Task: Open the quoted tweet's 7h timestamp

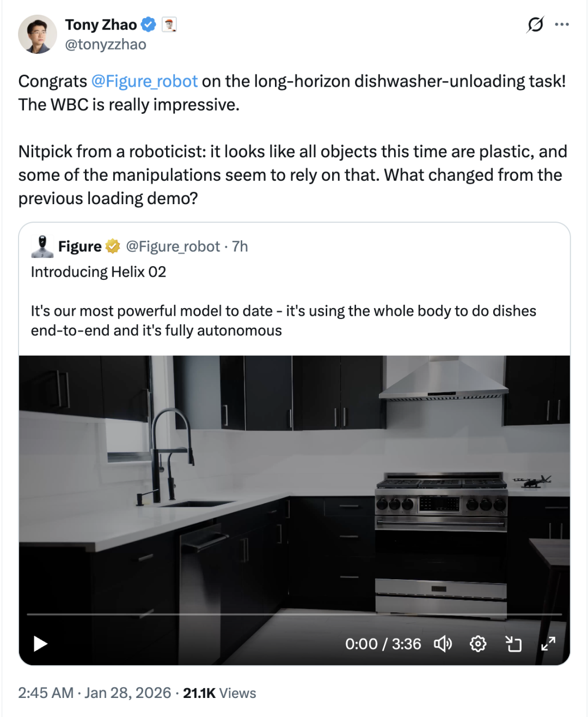Action: tap(240, 247)
